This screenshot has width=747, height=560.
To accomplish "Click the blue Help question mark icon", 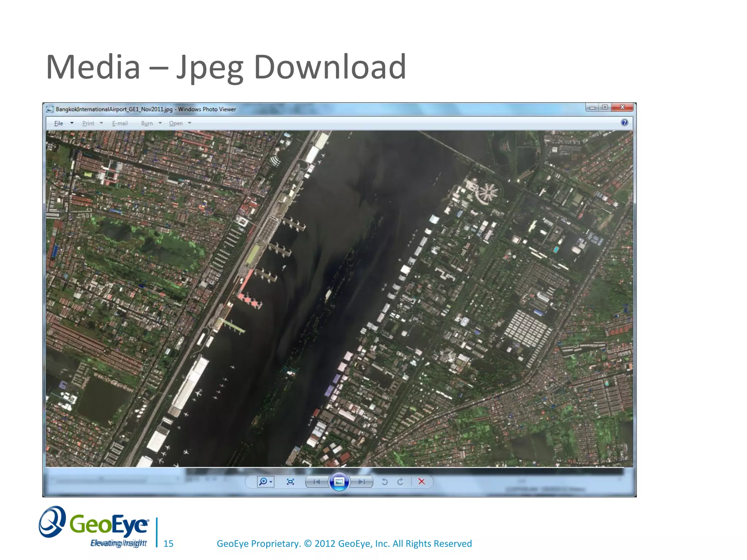I will (624, 122).
